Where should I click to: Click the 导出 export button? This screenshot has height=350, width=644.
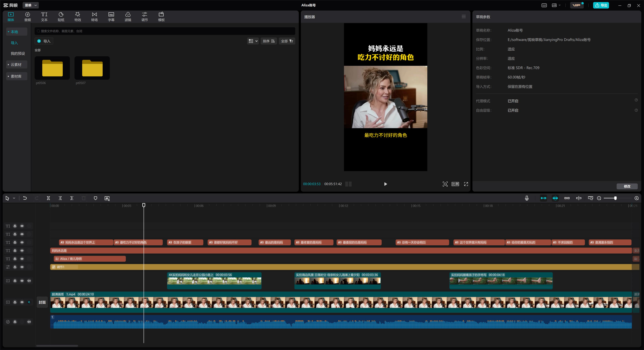601,5
